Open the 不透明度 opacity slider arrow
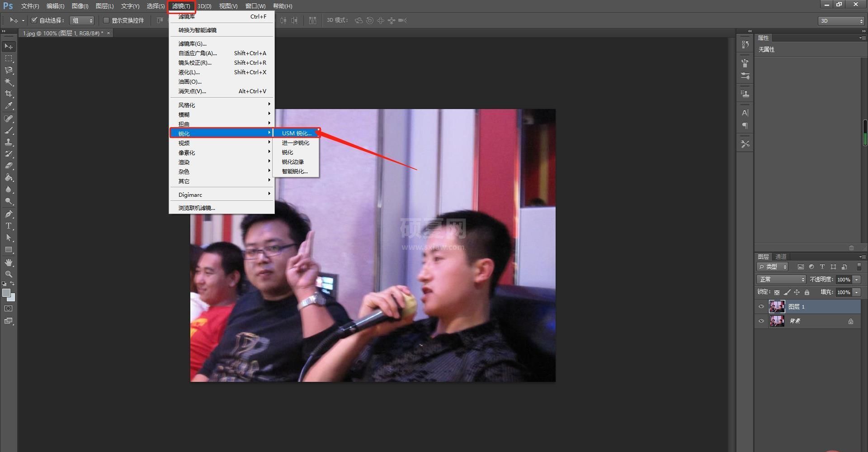868x452 pixels. coord(857,280)
